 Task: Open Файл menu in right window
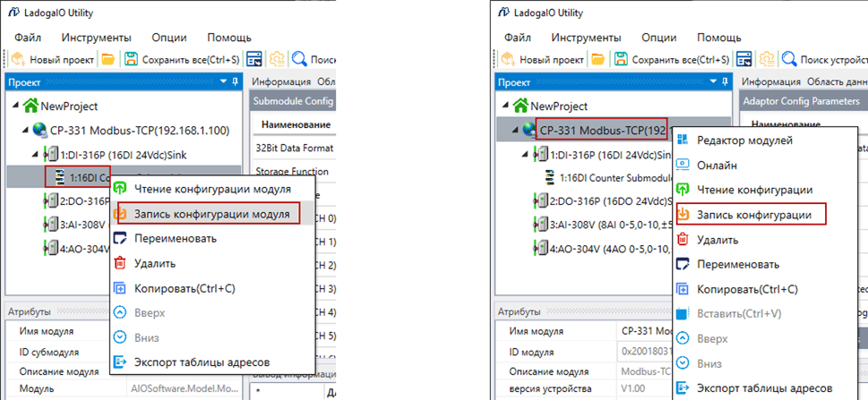point(518,38)
